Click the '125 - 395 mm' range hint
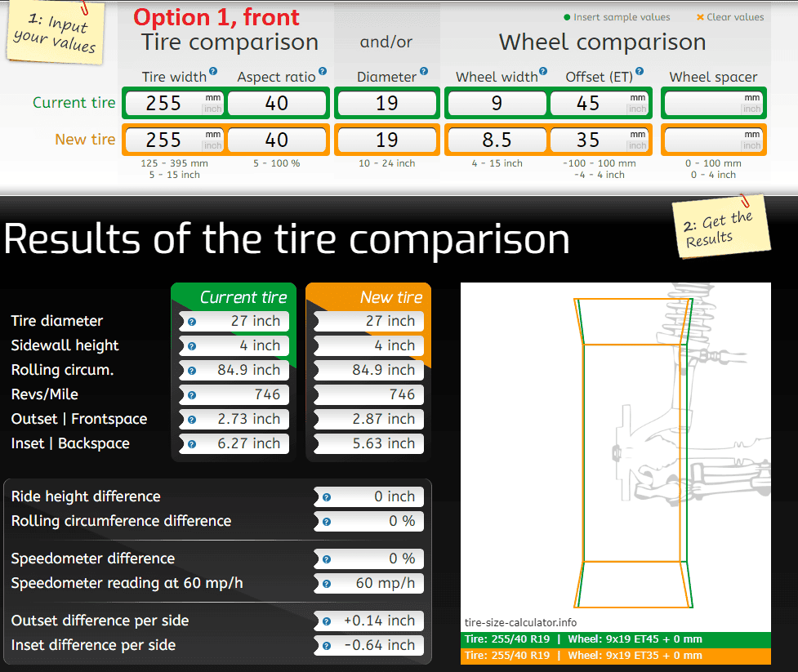798x672 pixels. point(175,164)
